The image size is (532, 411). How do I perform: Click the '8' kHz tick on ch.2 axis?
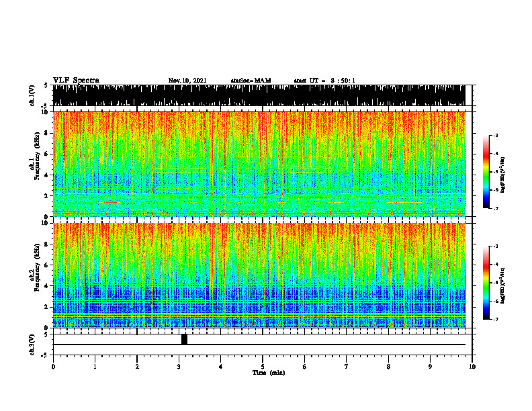coord(47,244)
